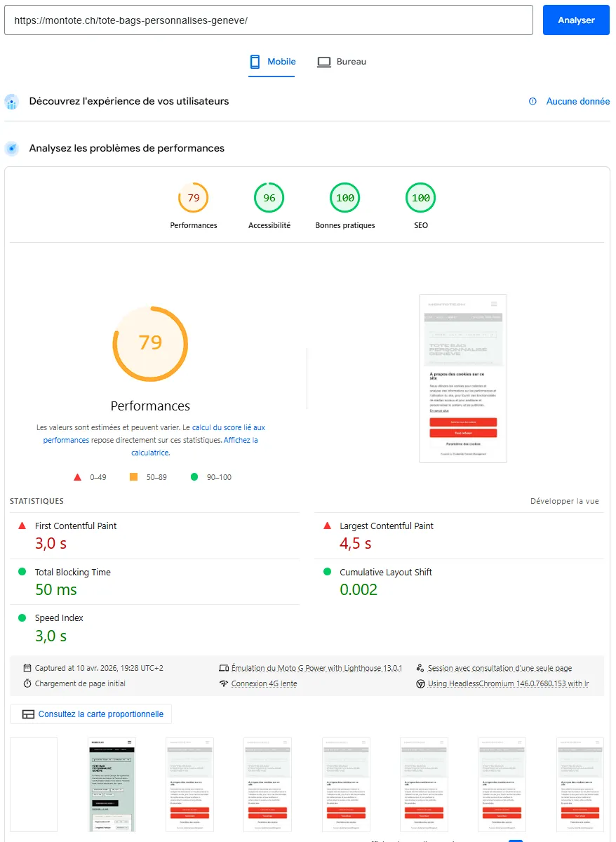This screenshot has width=616, height=842.
Task: Click the second filmstrip thumbnail
Action: coord(112,784)
